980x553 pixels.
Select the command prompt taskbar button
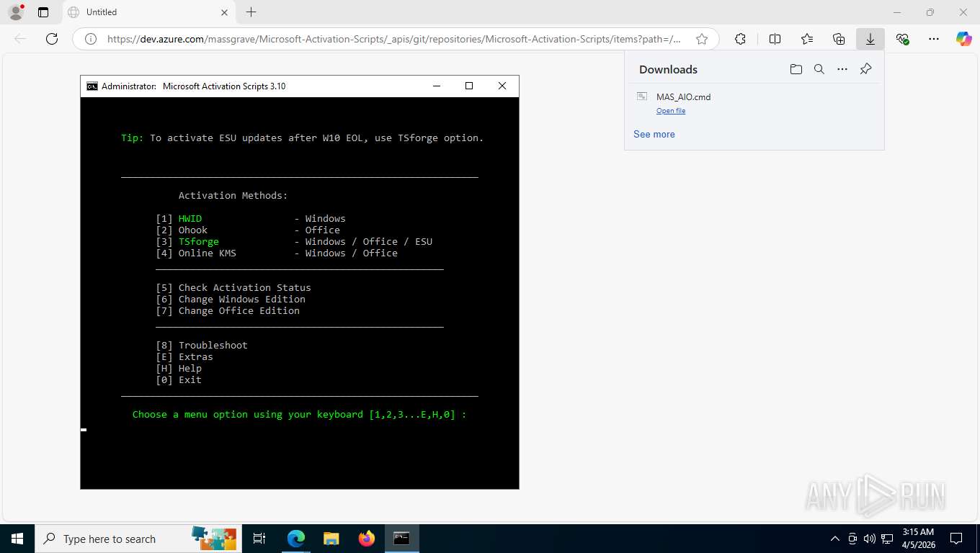point(401,539)
